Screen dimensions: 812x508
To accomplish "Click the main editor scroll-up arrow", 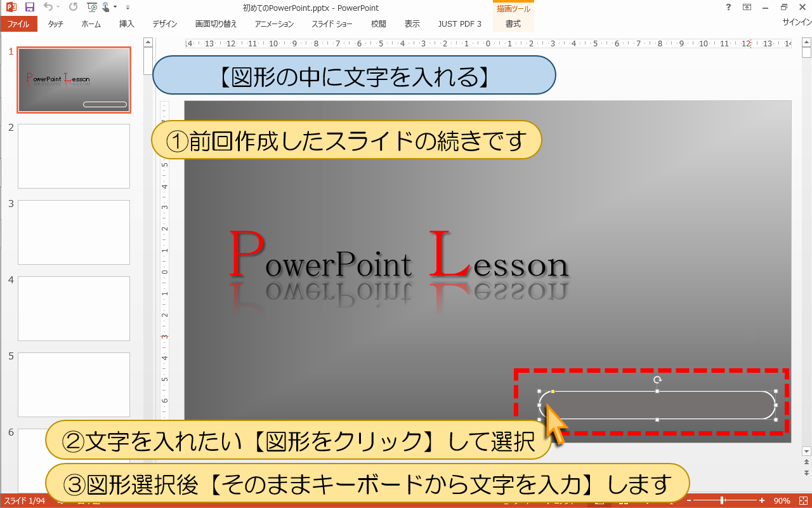I will tap(806, 43).
